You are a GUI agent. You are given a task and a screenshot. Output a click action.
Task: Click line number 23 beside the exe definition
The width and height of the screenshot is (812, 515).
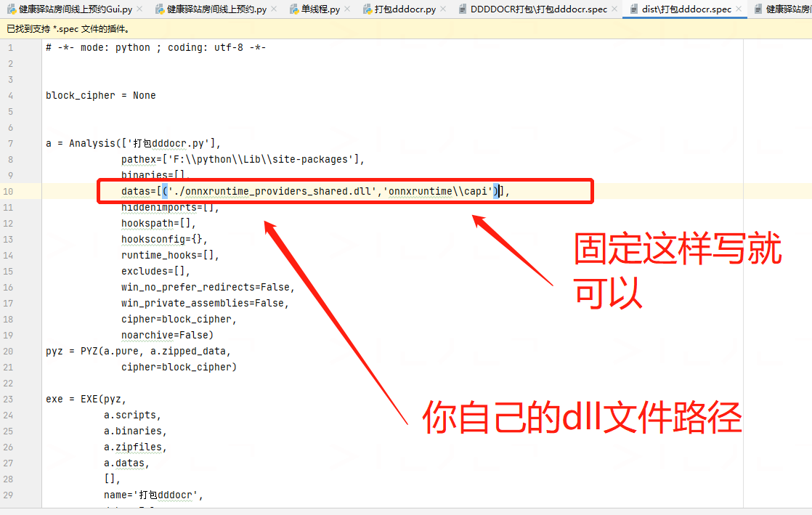coord(11,399)
